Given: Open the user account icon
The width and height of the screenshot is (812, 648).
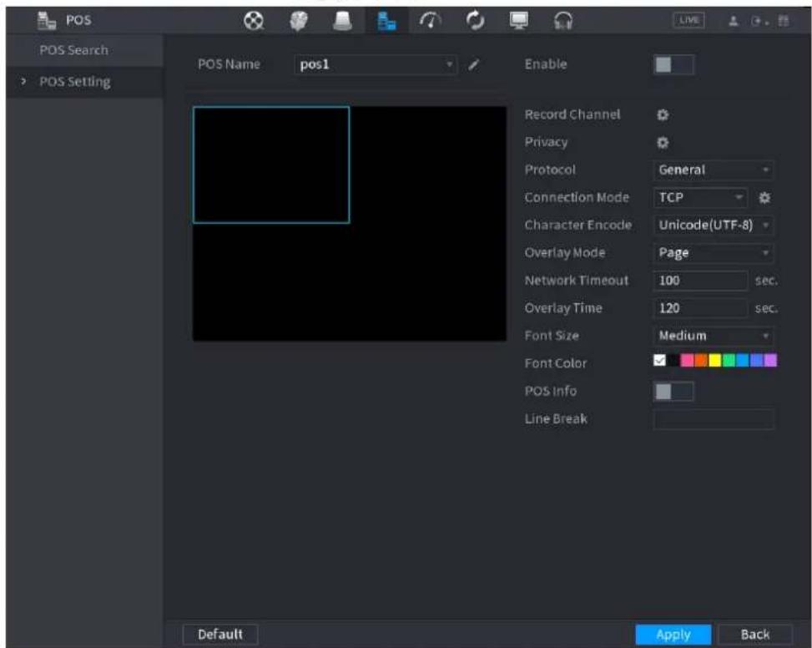Looking at the screenshot, I should click(x=734, y=21).
